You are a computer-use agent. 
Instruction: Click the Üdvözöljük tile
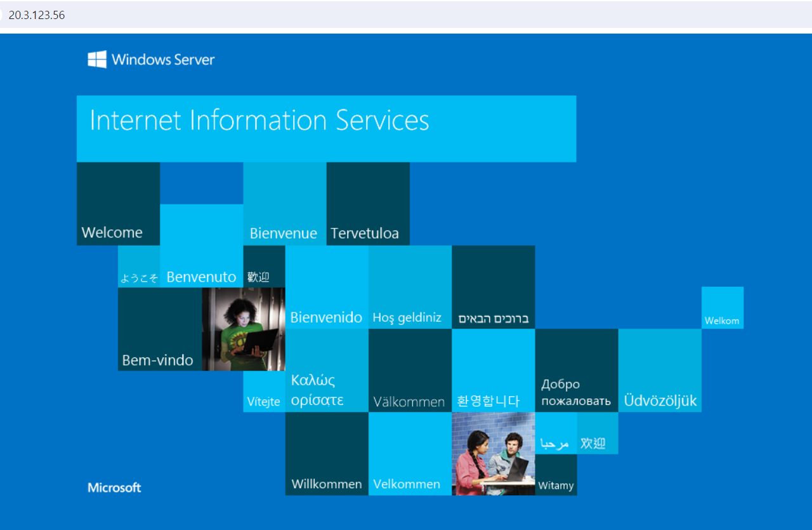pyautogui.click(x=660, y=370)
